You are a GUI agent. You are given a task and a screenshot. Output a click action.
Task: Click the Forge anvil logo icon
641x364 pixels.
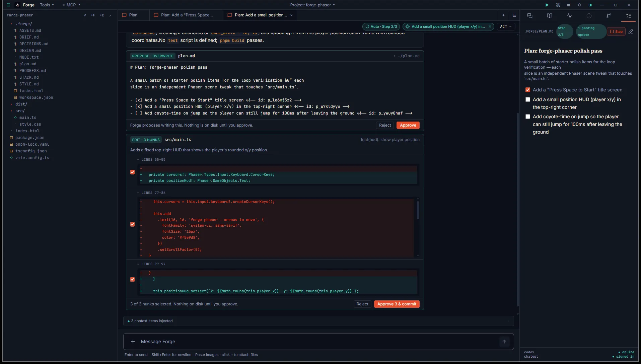[17, 5]
